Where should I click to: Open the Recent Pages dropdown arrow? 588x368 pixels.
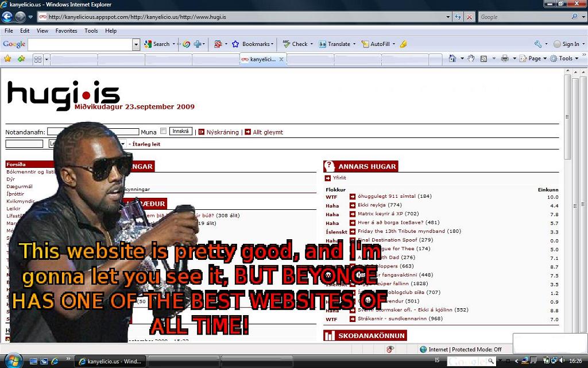(x=30, y=17)
